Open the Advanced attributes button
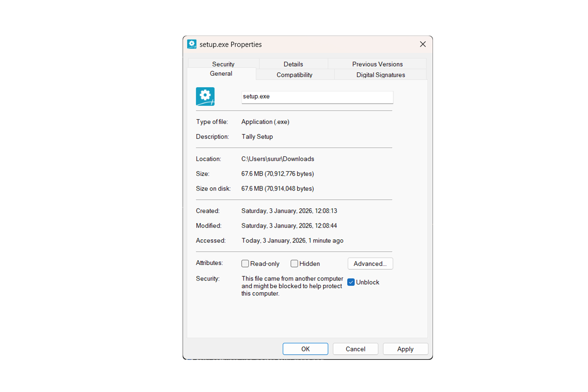588x392 pixels. tap(370, 264)
